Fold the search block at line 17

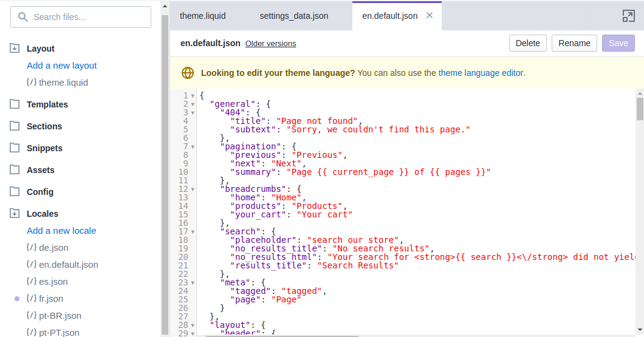coord(193,232)
